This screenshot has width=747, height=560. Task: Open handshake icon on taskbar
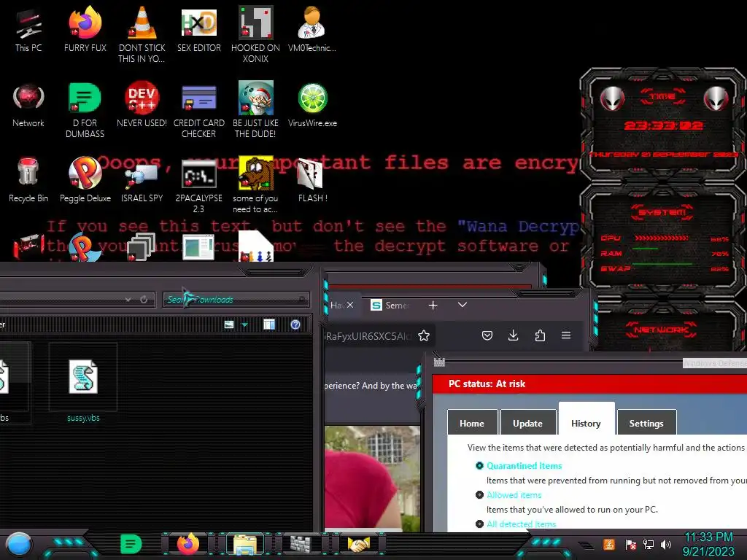[x=359, y=544]
